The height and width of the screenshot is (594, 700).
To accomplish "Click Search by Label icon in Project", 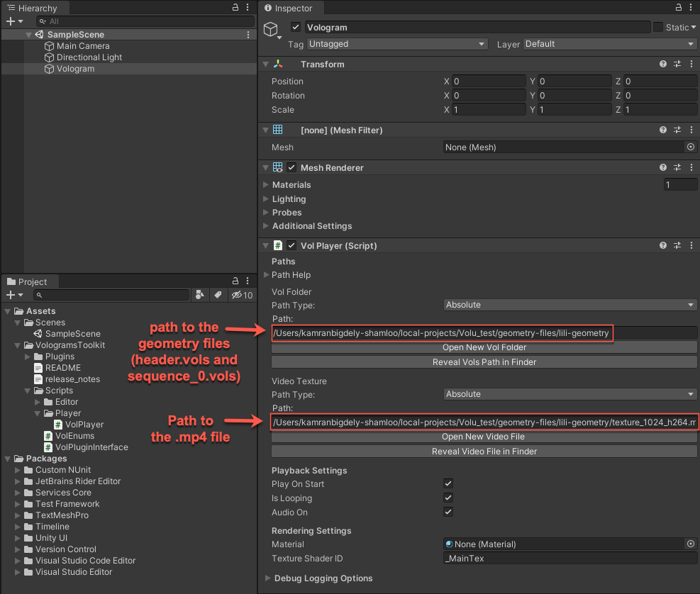I will 218,295.
